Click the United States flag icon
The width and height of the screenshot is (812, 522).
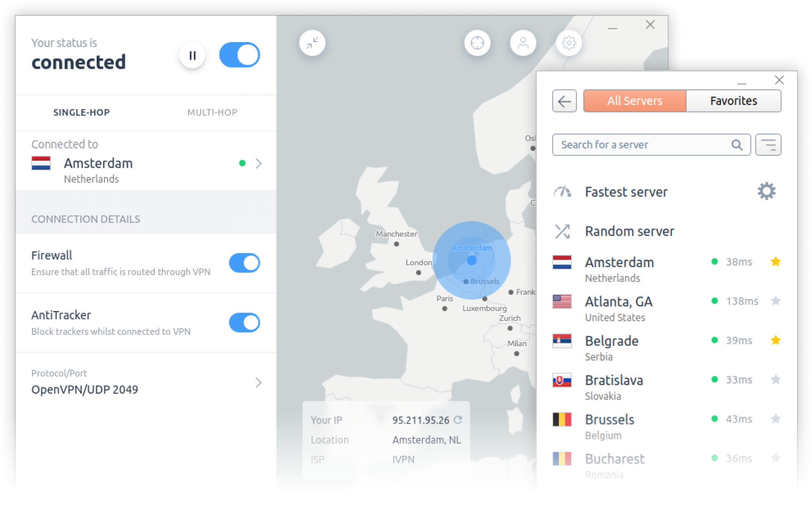coord(562,301)
